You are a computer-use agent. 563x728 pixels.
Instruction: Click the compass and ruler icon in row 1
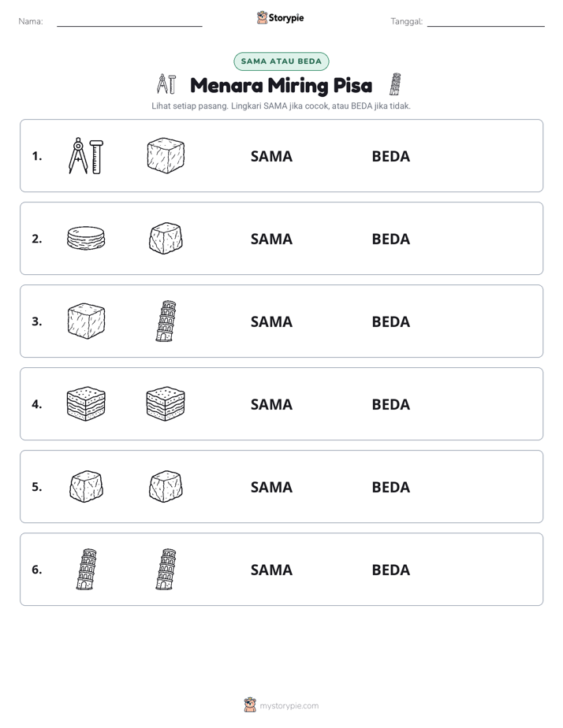[x=86, y=156]
